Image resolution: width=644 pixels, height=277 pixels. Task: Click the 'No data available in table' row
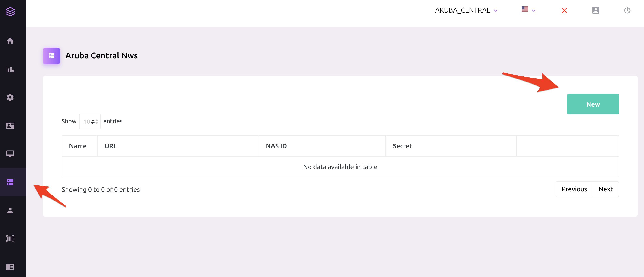pos(340,167)
